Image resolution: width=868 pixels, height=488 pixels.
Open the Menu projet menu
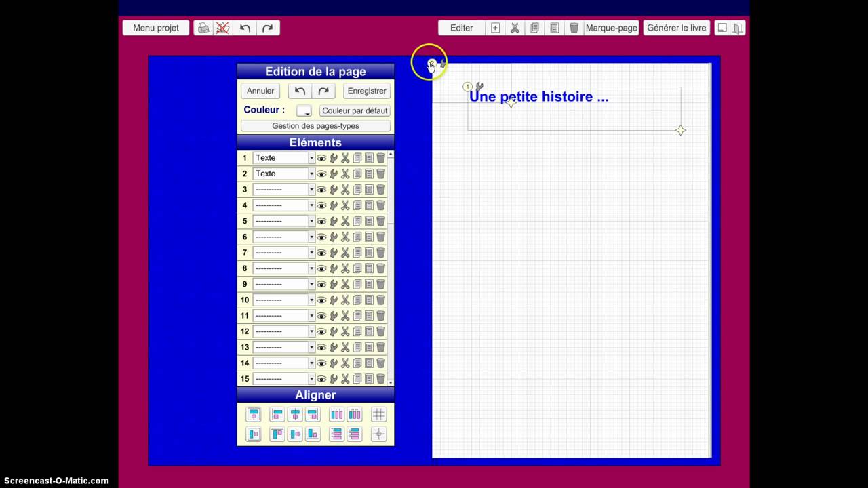point(156,28)
